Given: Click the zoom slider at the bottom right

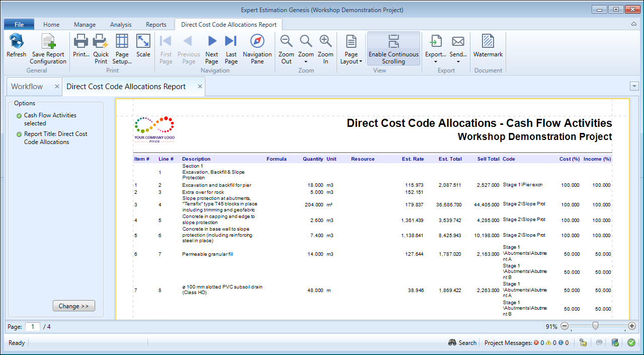Looking at the screenshot, I should (595, 326).
